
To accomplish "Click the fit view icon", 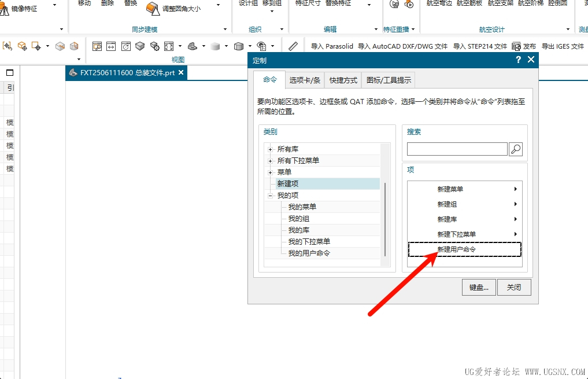I will (169, 46).
